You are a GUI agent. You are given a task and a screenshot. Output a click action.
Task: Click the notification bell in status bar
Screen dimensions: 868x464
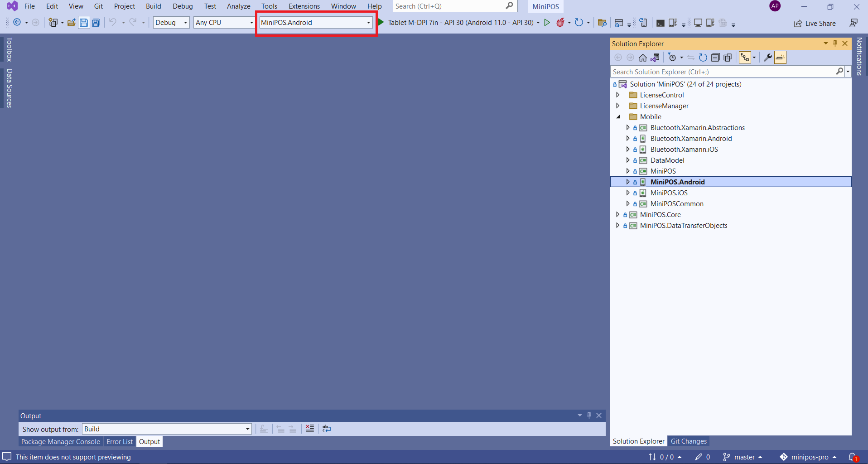(x=853, y=457)
